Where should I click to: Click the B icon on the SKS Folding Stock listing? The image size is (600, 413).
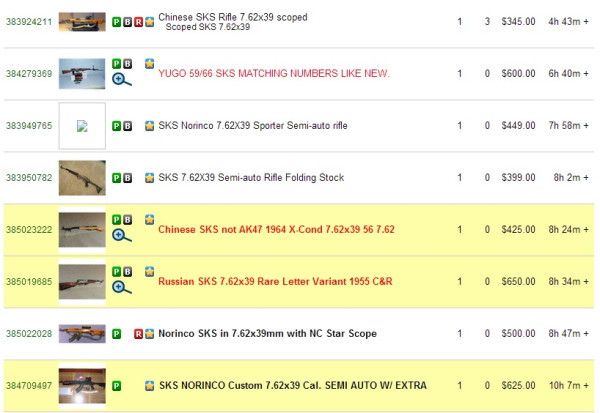pyautogui.click(x=128, y=178)
